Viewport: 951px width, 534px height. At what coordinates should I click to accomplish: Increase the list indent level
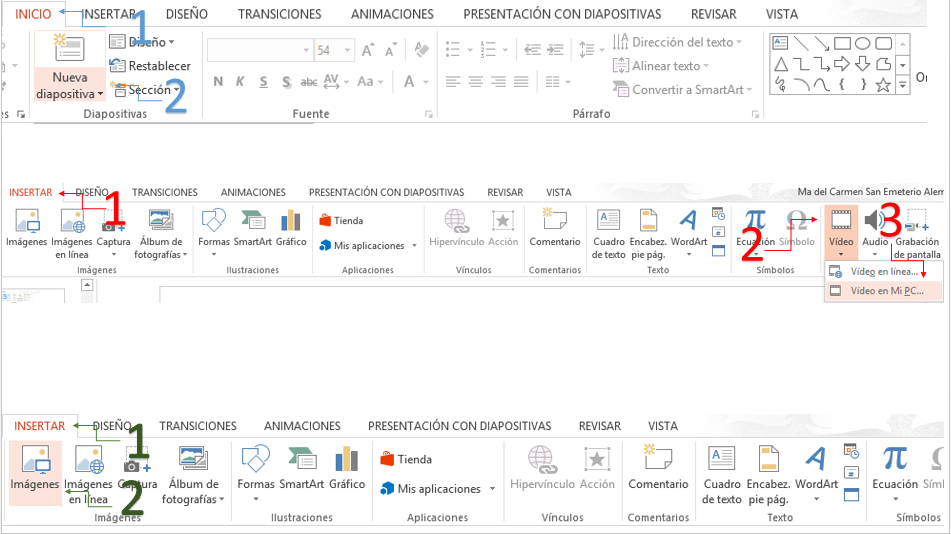click(x=556, y=50)
